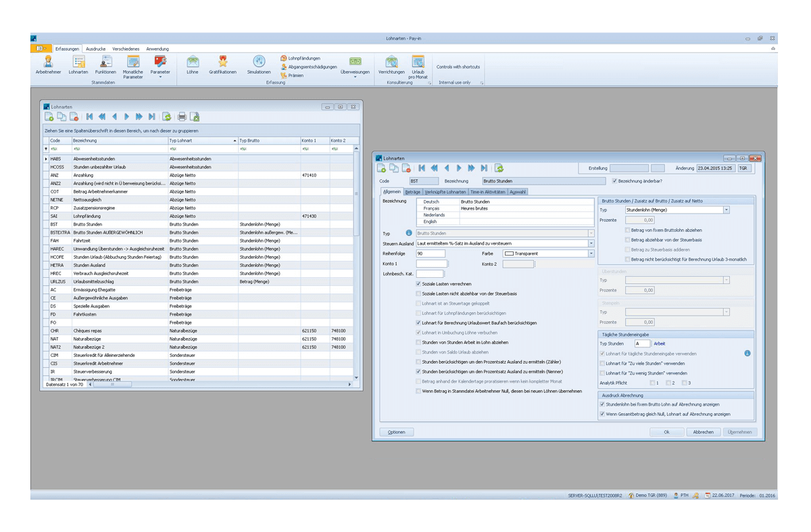The image size is (811, 532).
Task: Click the Ok button
Action: pyautogui.click(x=666, y=432)
